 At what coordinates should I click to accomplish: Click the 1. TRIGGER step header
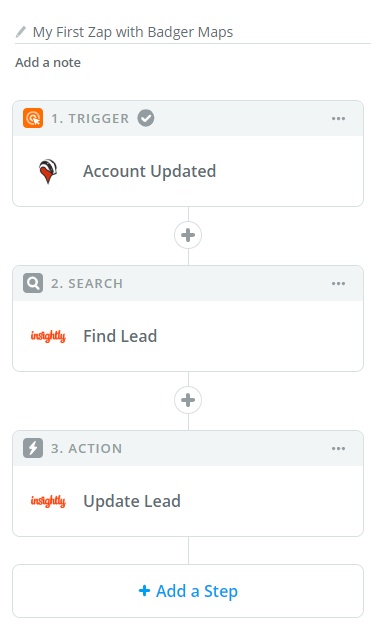(x=188, y=118)
